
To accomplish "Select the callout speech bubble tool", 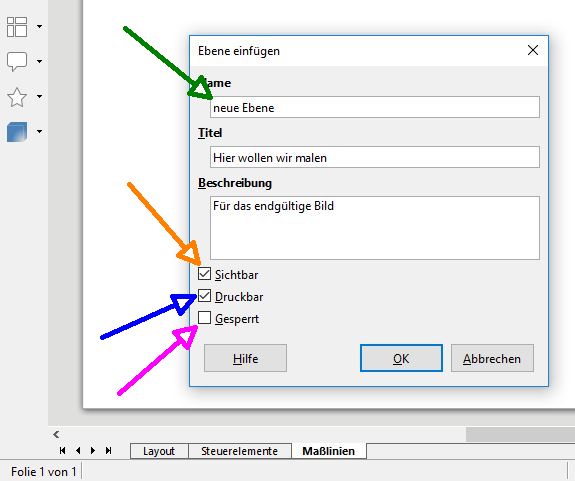I will tap(17, 61).
